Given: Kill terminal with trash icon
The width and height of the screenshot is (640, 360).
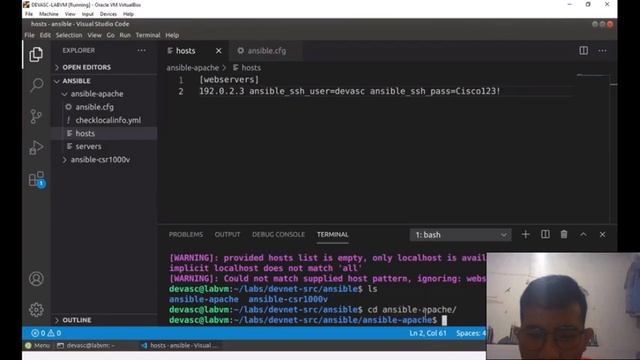Looking at the screenshot, I should 564,234.
